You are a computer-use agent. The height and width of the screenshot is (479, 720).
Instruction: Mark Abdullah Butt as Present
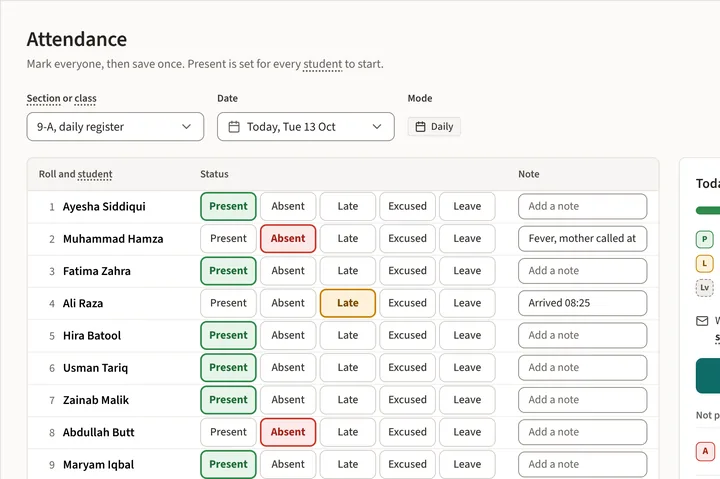[228, 432]
